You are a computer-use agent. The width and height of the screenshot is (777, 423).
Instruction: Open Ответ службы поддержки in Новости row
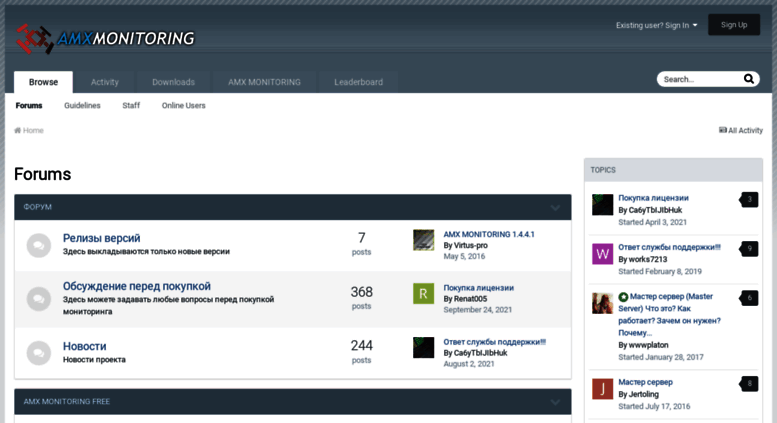pyautogui.click(x=495, y=342)
